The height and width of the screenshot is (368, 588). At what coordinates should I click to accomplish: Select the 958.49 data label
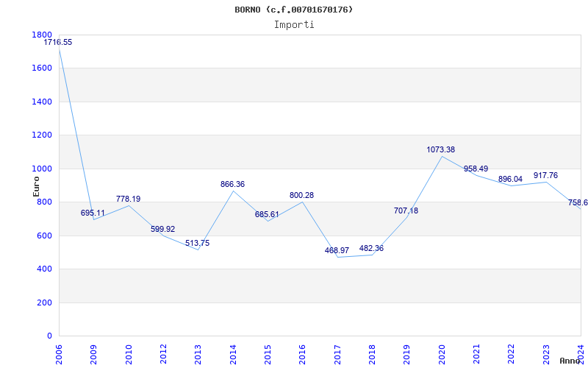pos(476,169)
